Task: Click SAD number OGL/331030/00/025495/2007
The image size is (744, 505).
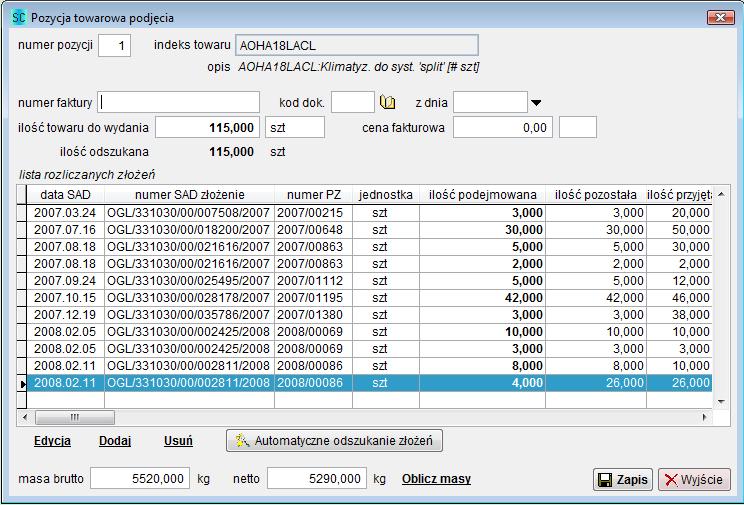Action: click(x=188, y=281)
